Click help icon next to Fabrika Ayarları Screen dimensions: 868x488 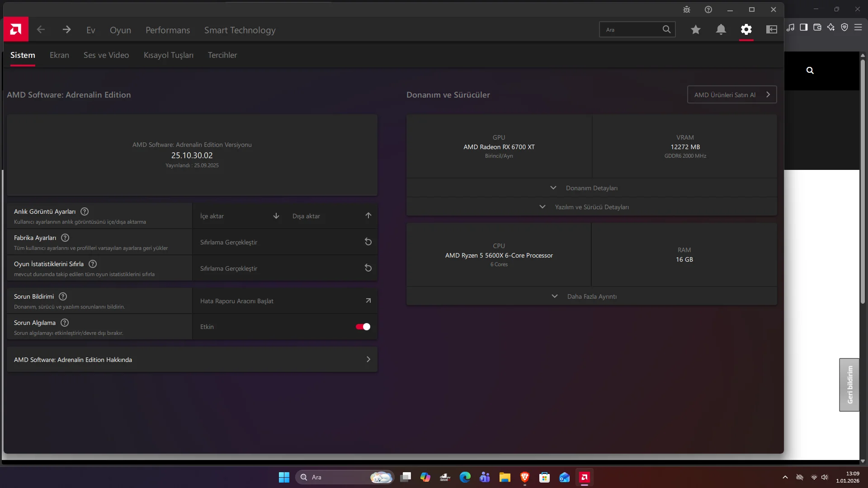pos(65,238)
